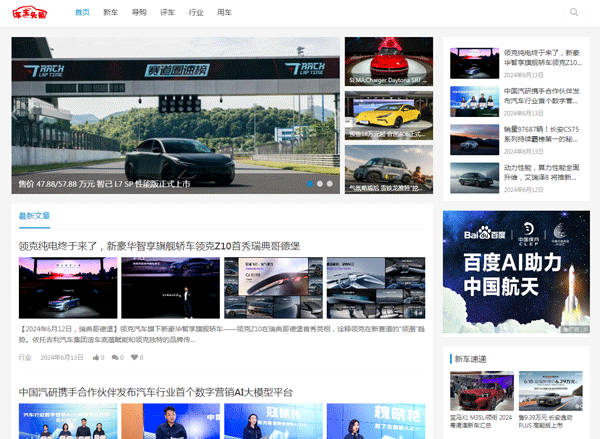This screenshot has height=439, width=600.
Task: Select the third carousel dot indicator
Action: 329,184
